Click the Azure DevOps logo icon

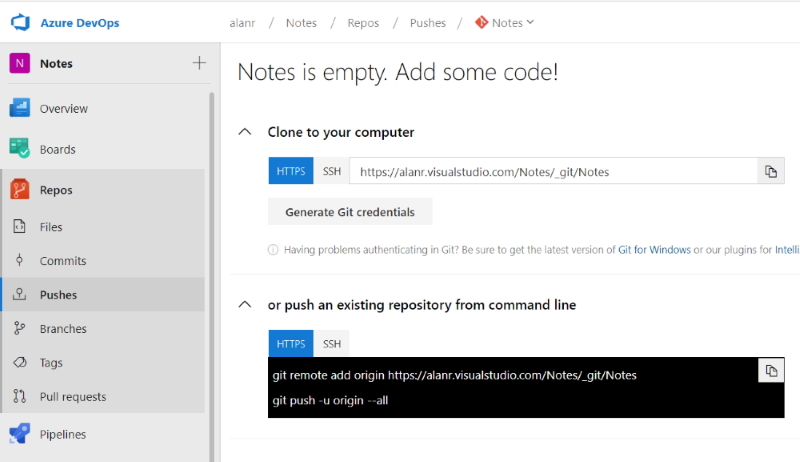coord(20,22)
